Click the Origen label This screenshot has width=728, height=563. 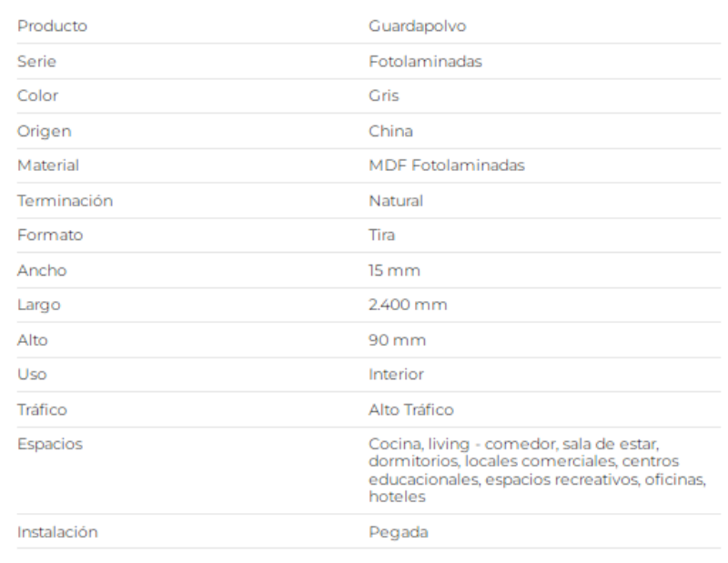[x=44, y=131]
